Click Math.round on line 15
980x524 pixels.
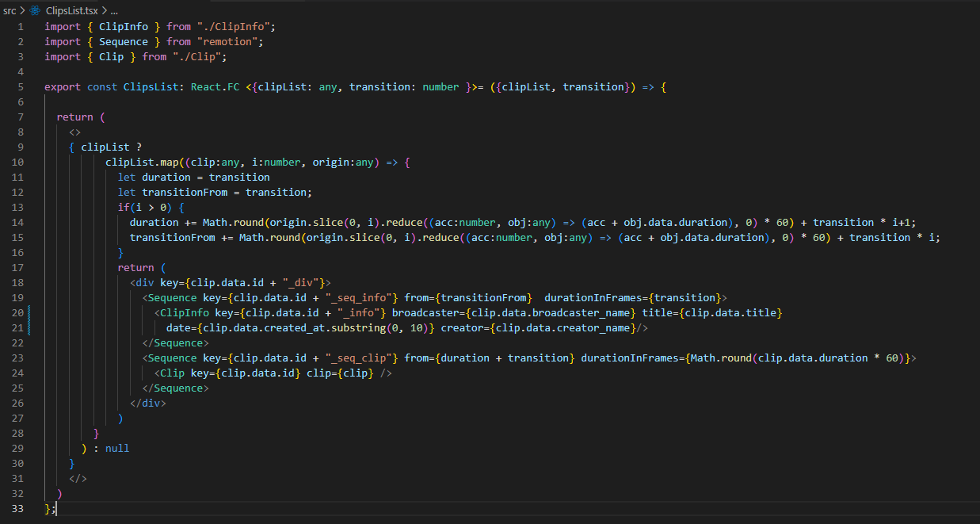(269, 237)
